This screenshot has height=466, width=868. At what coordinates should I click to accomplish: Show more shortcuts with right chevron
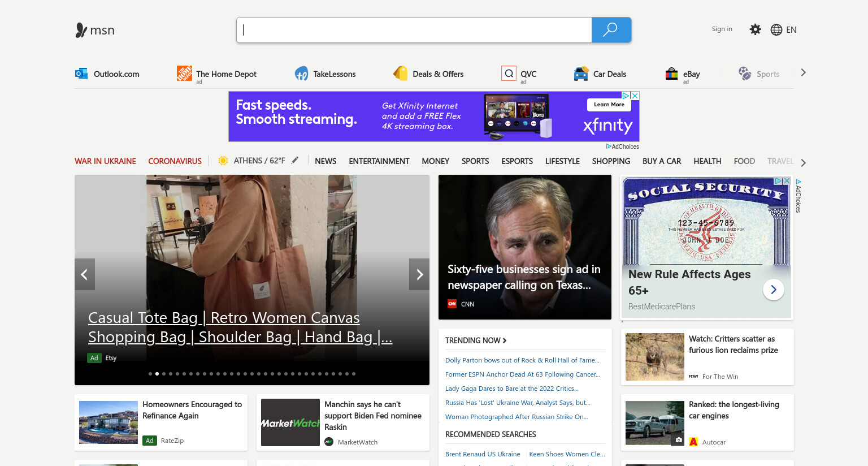coord(803,72)
